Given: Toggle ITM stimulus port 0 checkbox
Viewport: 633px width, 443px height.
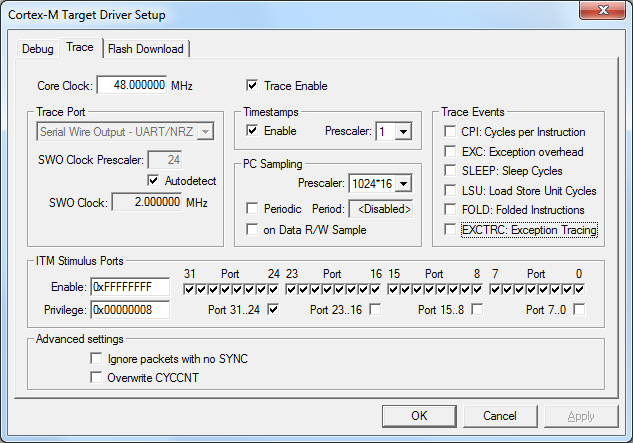Looking at the screenshot, I should pyautogui.click(x=579, y=290).
